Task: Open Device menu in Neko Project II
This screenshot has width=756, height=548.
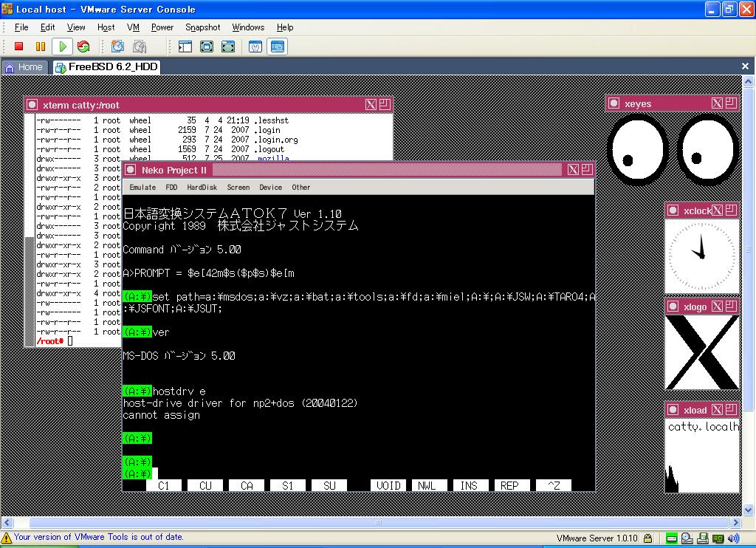Action: (270, 187)
